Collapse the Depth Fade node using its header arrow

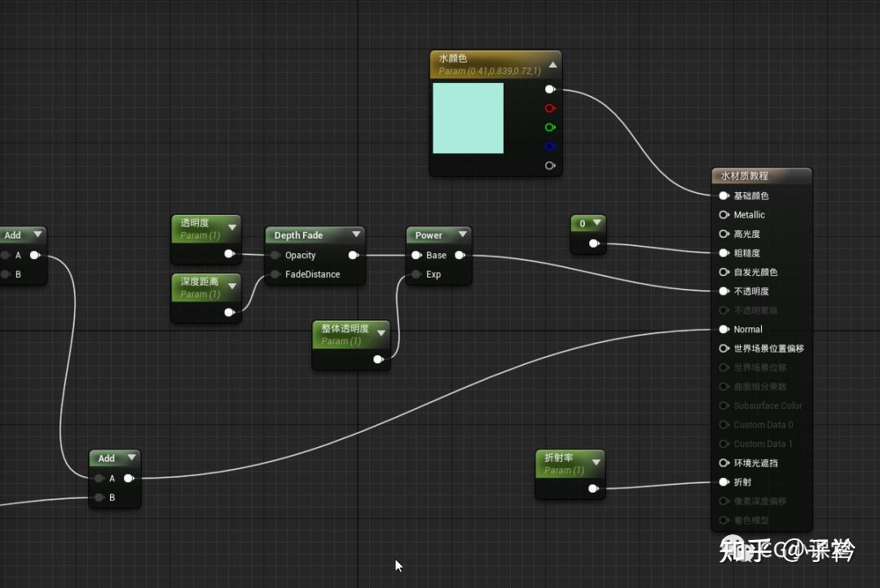pos(356,234)
